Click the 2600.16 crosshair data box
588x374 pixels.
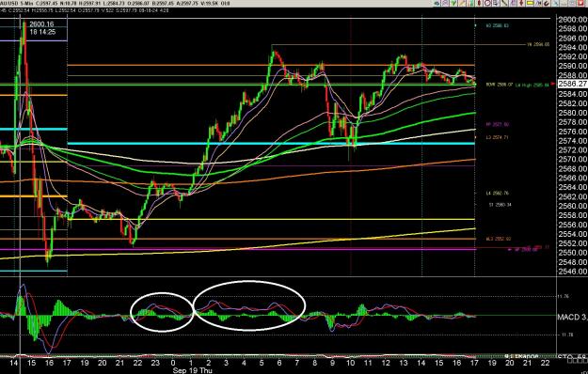(x=42, y=28)
